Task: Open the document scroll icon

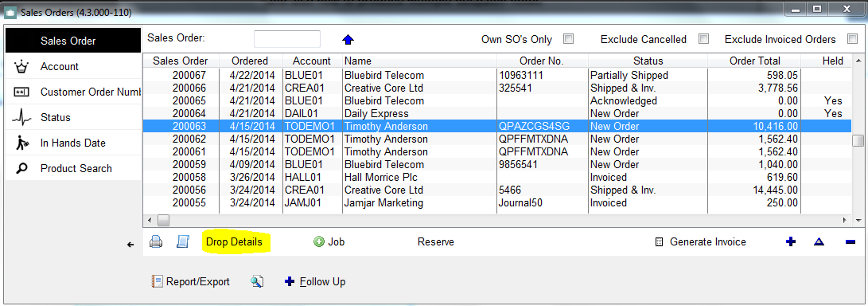Action: pyautogui.click(x=183, y=241)
